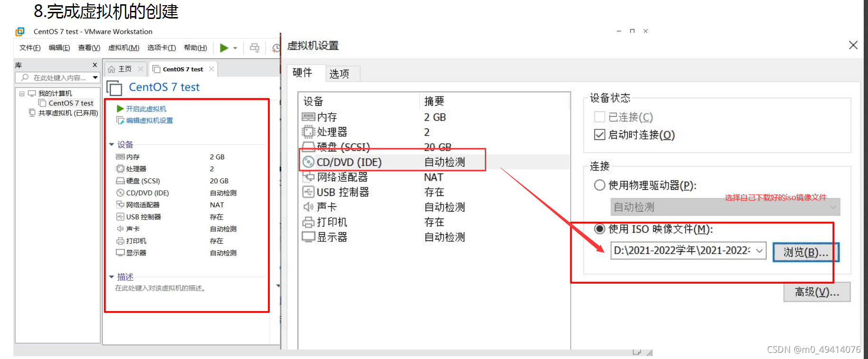Open the 帮助(H) menu
The height and width of the screenshot is (359, 868).
pos(196,48)
